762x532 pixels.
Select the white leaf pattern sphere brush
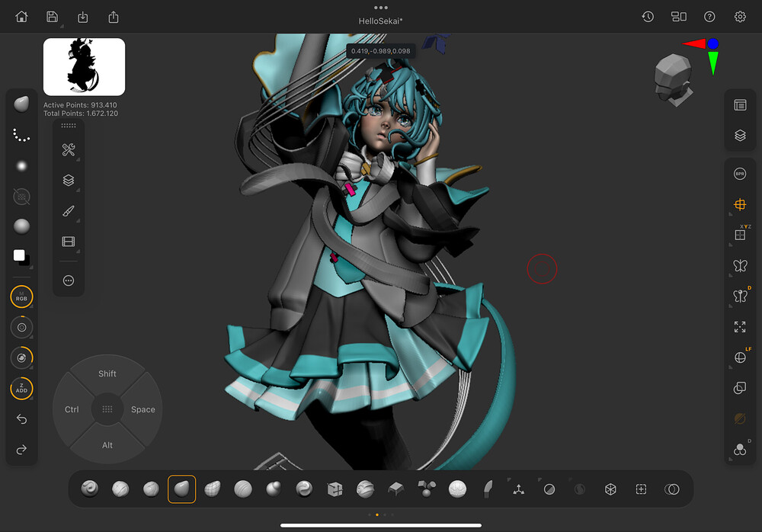tap(457, 489)
